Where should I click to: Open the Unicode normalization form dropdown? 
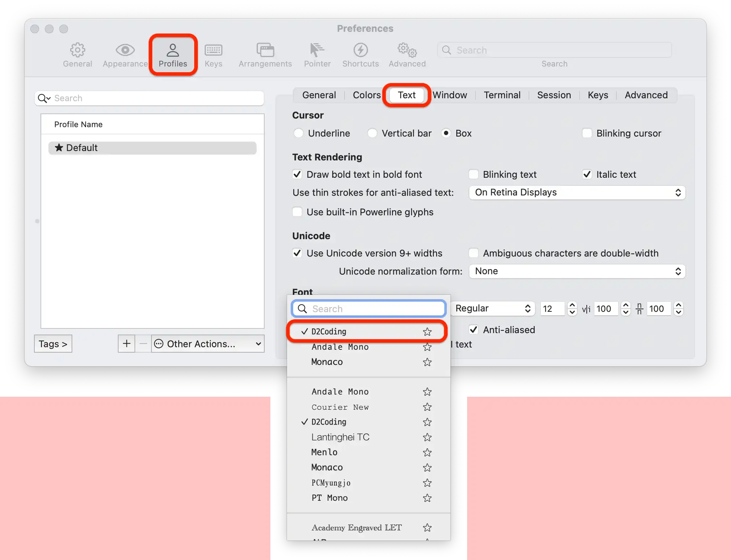[x=577, y=271]
